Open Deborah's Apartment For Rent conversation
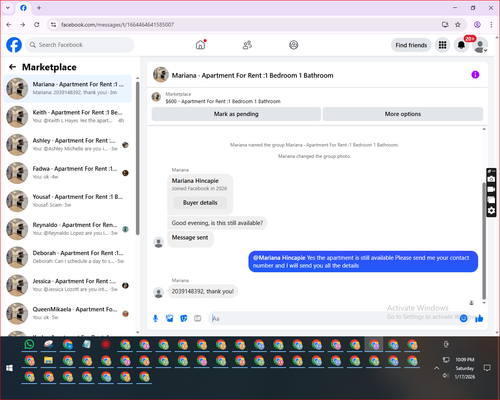This screenshot has height=400, width=500. 67,257
